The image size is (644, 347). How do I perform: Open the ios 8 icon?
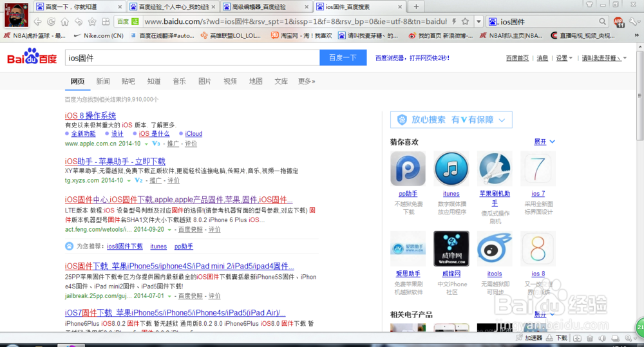538,249
